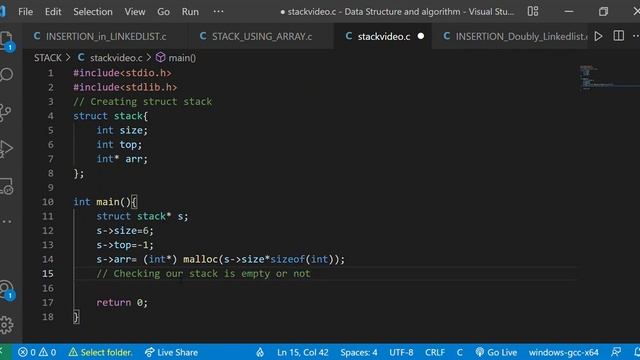Open the Accounts menu icon
Image resolution: width=640 pixels, height=360 pixels.
click(x=7, y=291)
